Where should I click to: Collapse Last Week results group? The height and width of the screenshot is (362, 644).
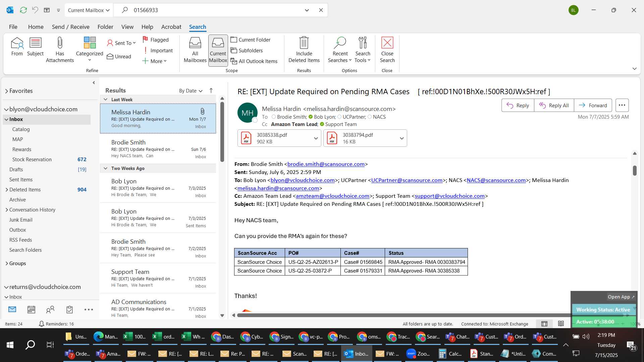[105, 100]
